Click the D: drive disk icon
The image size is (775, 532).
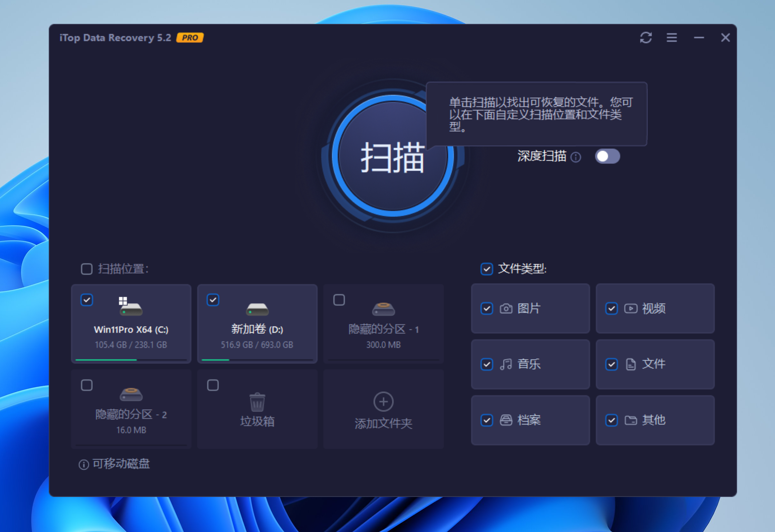(x=257, y=309)
